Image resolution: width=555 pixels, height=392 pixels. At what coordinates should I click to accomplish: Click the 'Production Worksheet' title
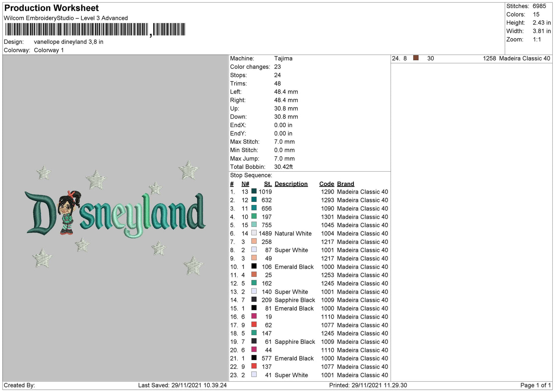[51, 8]
